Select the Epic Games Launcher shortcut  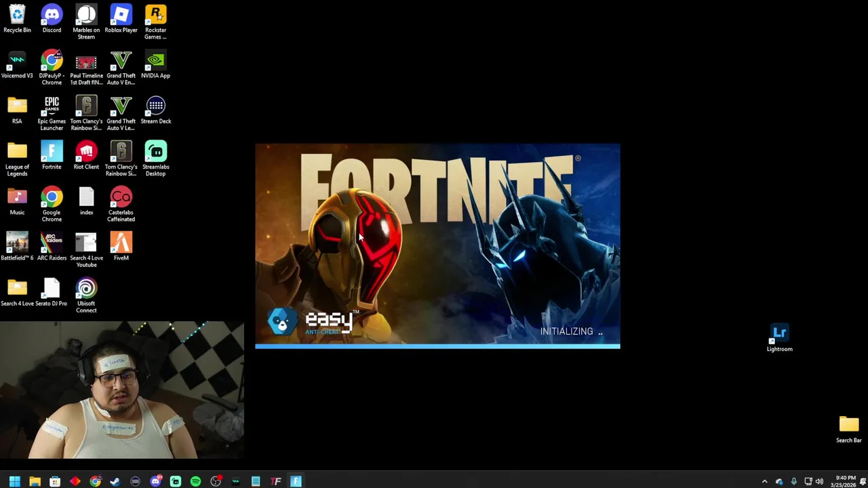coord(52,113)
